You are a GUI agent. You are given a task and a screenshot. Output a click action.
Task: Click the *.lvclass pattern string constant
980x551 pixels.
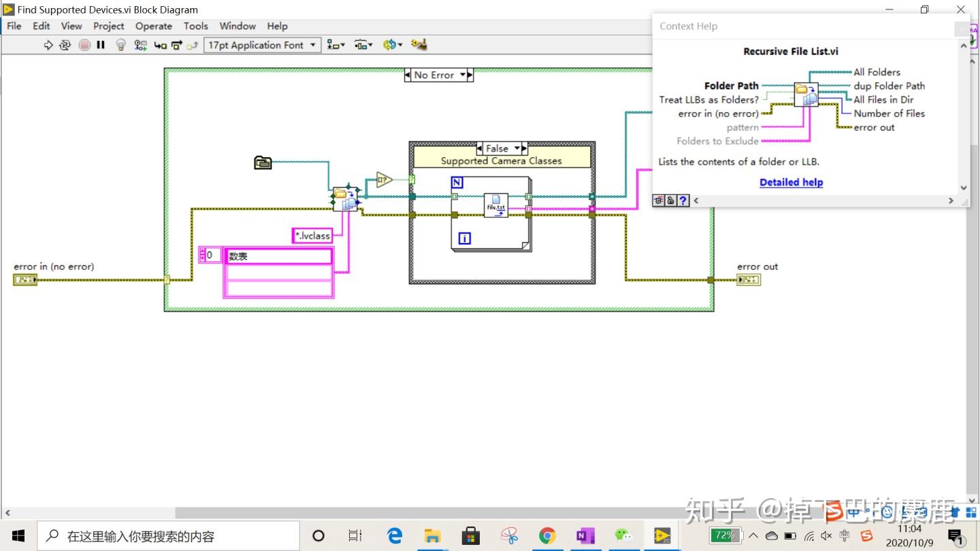(312, 236)
